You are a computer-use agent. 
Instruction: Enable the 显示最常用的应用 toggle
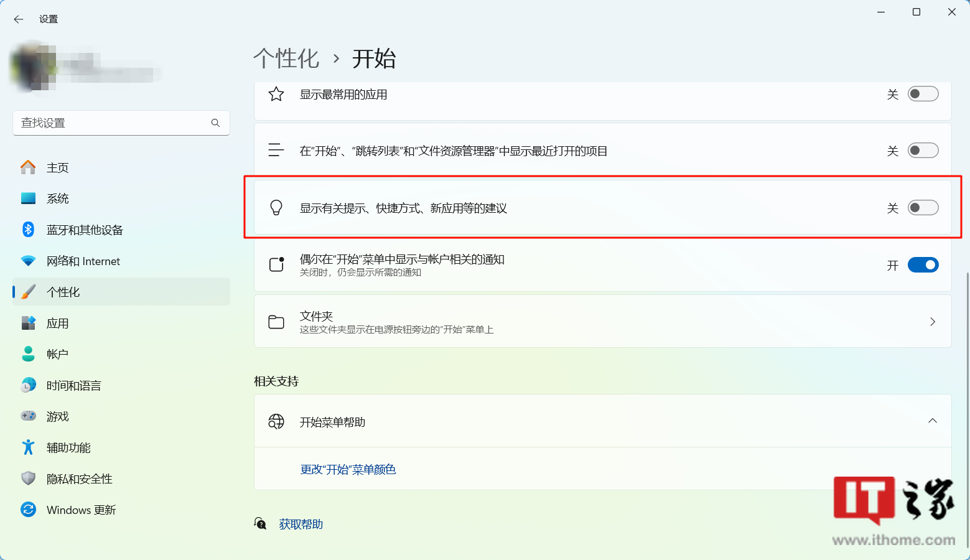click(923, 93)
